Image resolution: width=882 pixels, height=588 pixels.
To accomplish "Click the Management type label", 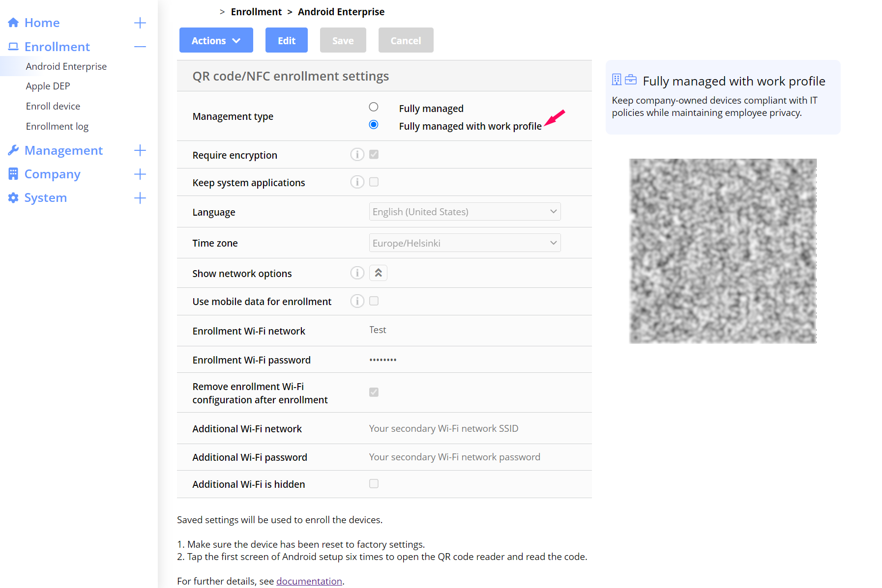I will coord(233,116).
